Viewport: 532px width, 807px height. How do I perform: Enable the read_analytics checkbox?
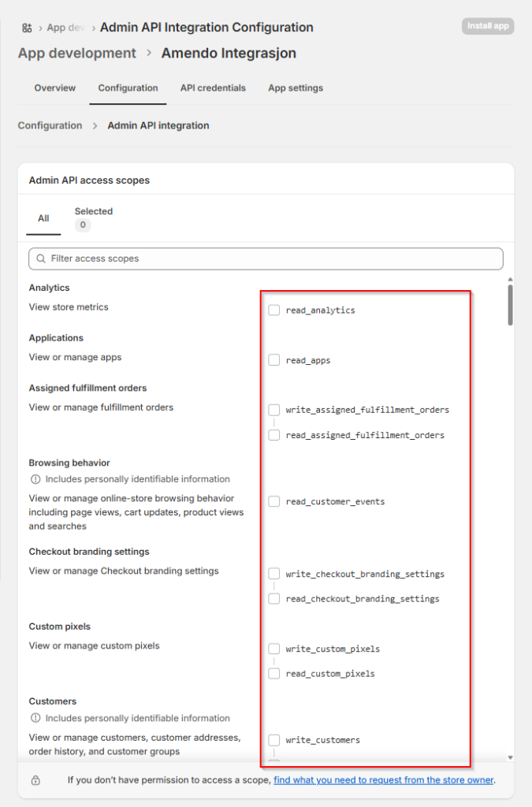tap(274, 311)
